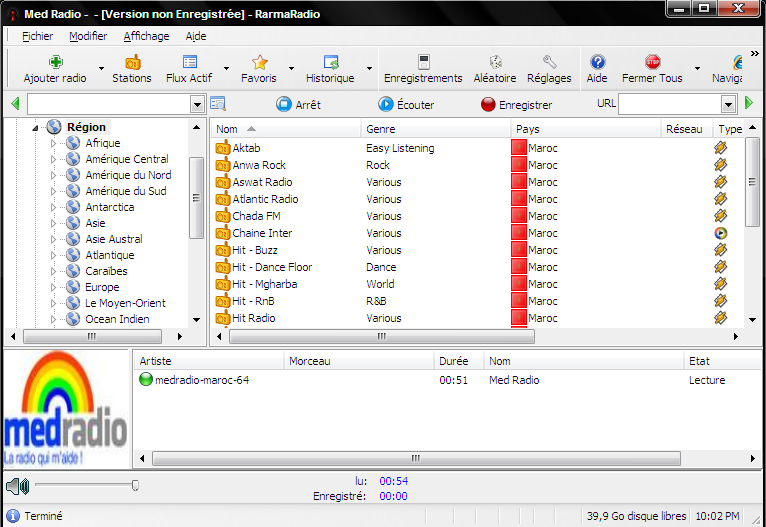Viewport: 766px width, 527px height.
Task: Collapse the Région tree node
Action: pyautogui.click(x=35, y=128)
